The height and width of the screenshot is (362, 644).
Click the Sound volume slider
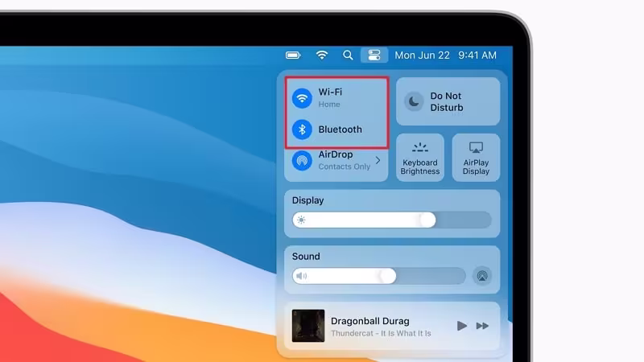[378, 276]
